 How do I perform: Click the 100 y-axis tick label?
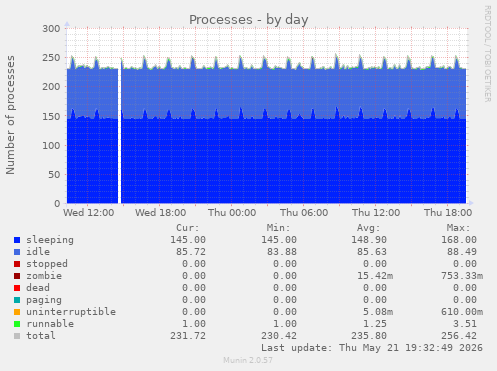point(51,145)
